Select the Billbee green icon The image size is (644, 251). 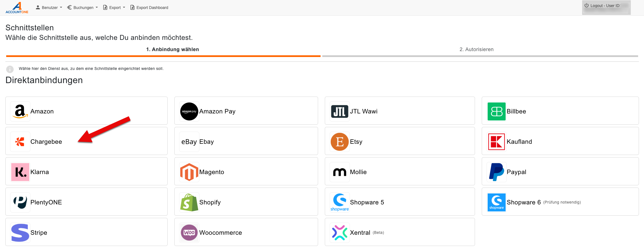496,111
